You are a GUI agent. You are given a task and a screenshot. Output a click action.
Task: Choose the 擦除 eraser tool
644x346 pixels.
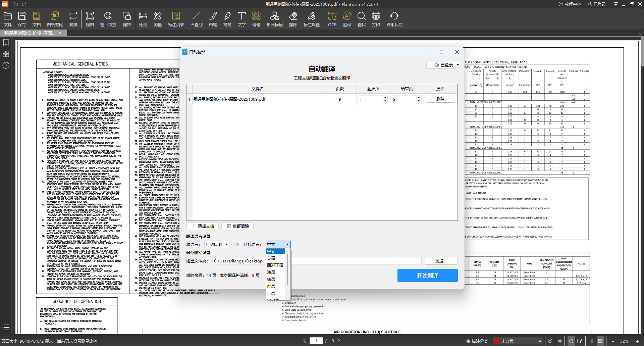(293, 19)
